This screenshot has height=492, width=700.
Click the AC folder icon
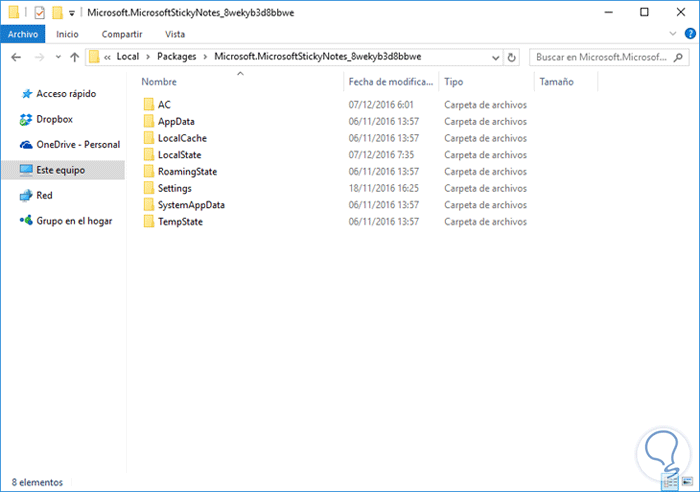[149, 104]
